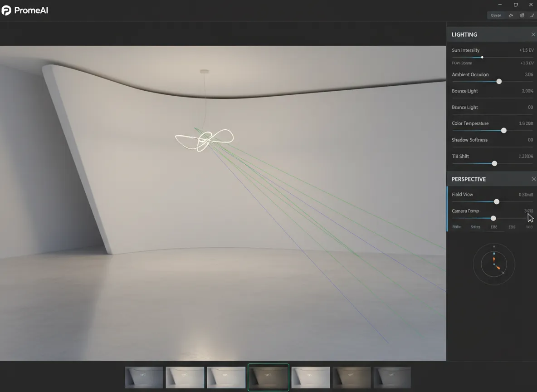Choose the last render thumbnail in filmstrip
537x392 pixels.
[x=392, y=377]
